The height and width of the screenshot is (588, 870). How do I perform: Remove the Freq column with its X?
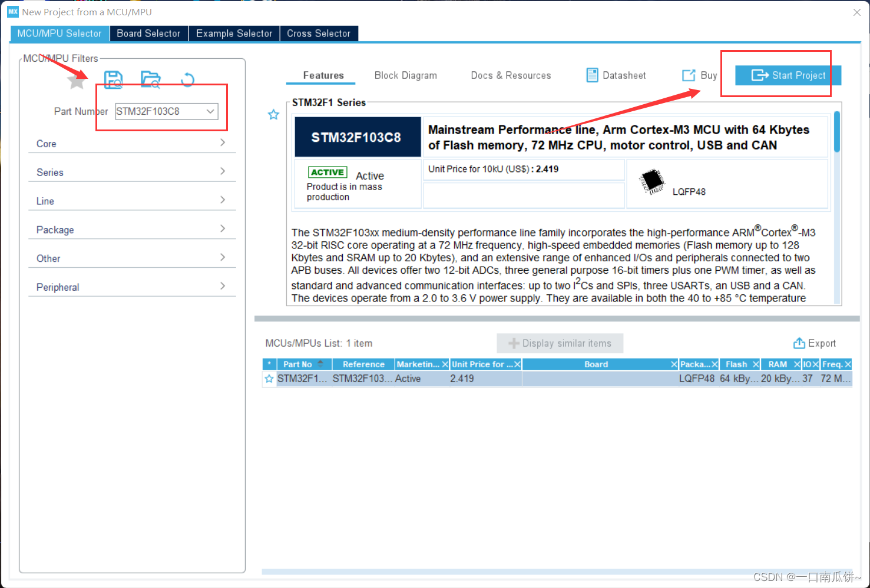[x=848, y=364]
